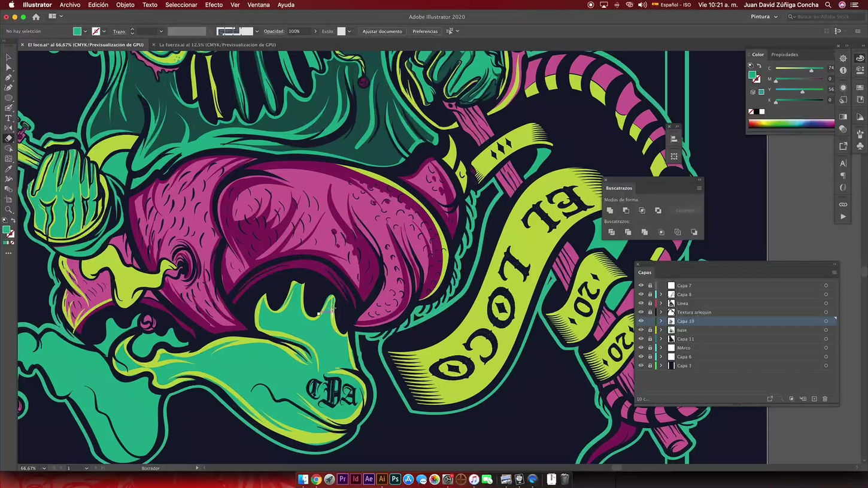Pick the Ellipse shape tool

point(8,98)
